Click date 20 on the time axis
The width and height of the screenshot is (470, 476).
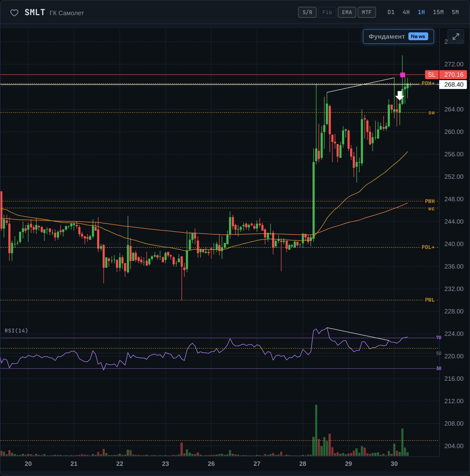point(28,464)
